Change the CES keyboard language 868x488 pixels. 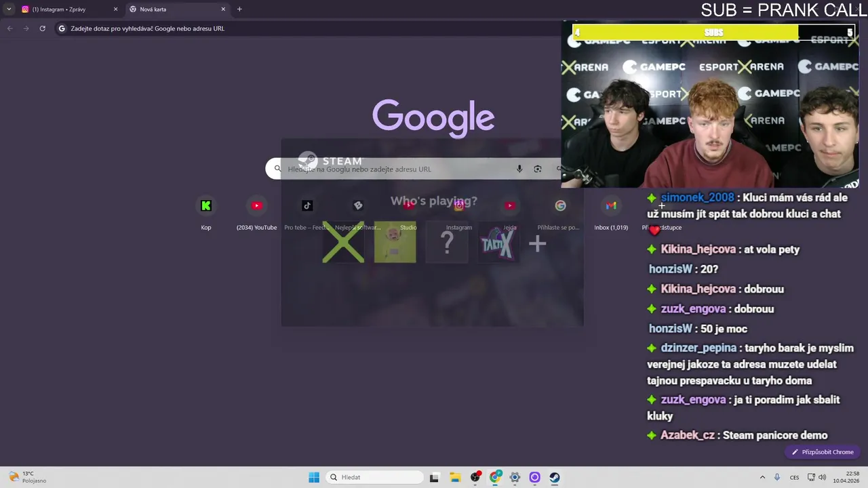click(794, 477)
